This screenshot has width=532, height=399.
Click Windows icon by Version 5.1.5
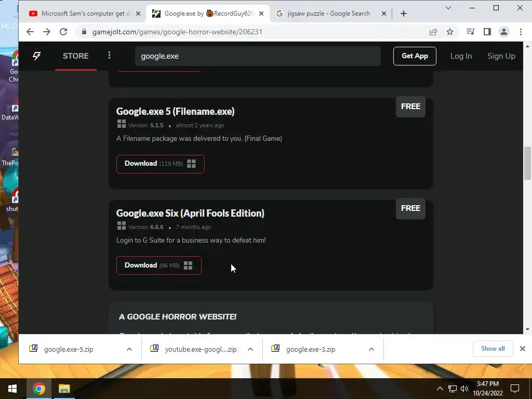pos(122,124)
